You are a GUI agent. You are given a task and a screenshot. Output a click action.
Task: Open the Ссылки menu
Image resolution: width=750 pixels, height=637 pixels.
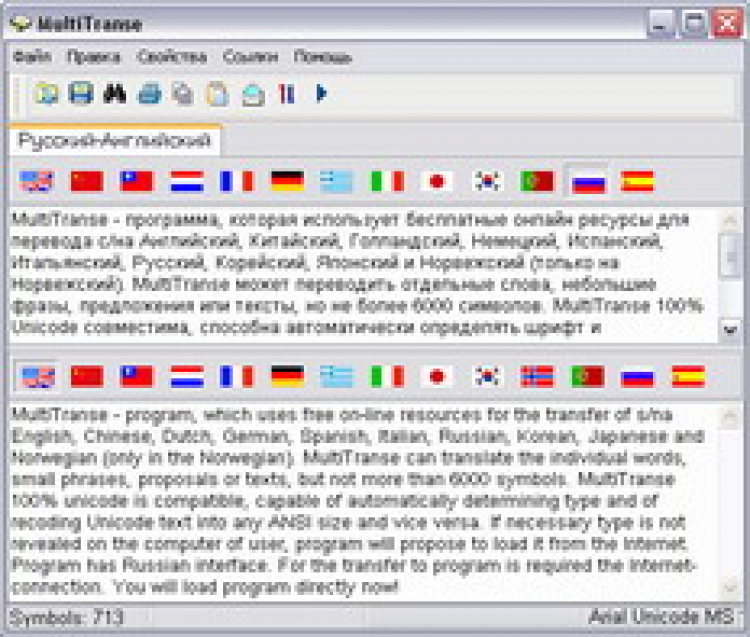(x=250, y=57)
